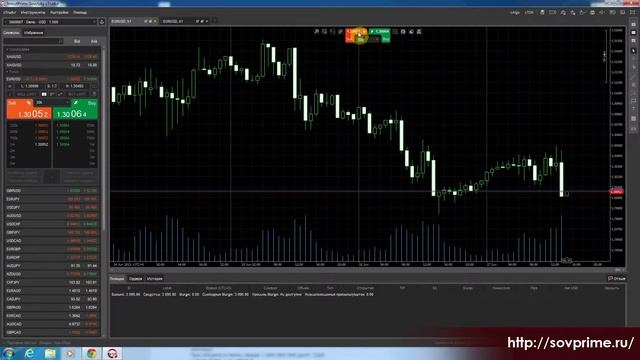The width and height of the screenshot is (640, 360).
Task: Select the CADJPY symbol row
Action: tap(52, 299)
